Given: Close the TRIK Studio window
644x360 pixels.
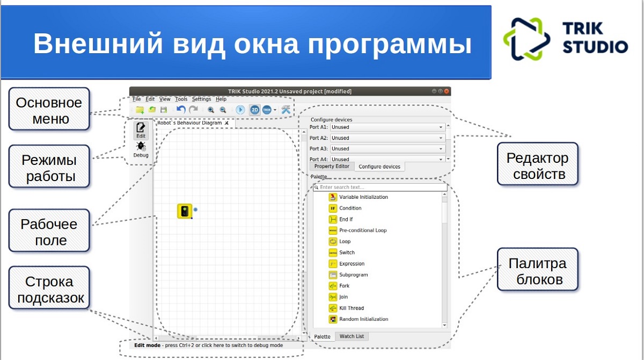Looking at the screenshot, I should click(x=447, y=92).
